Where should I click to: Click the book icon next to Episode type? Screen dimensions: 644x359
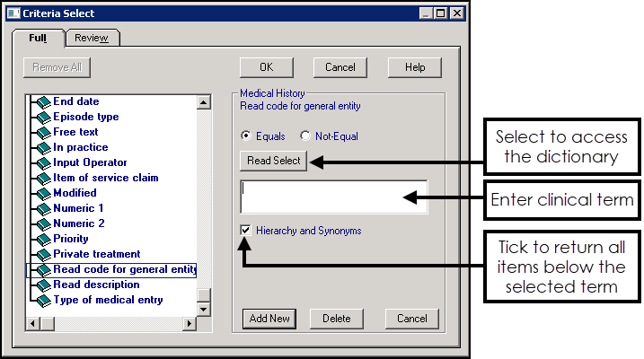42,118
